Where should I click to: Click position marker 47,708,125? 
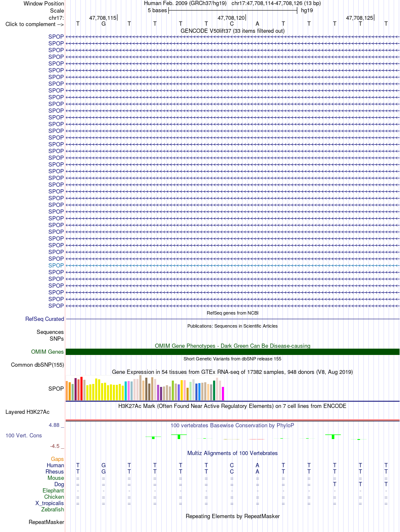click(360, 18)
